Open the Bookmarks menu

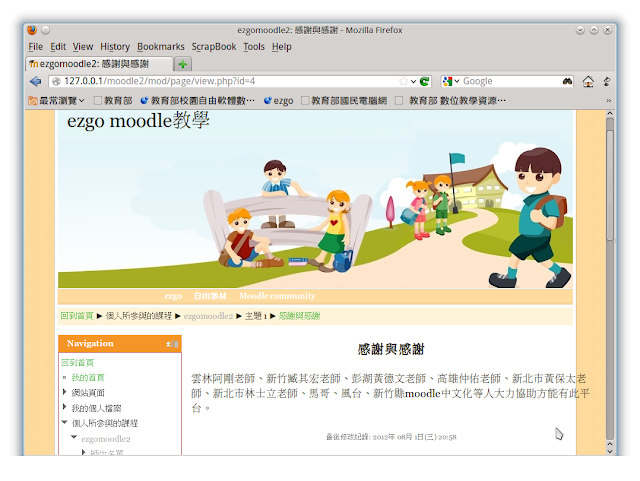point(160,47)
